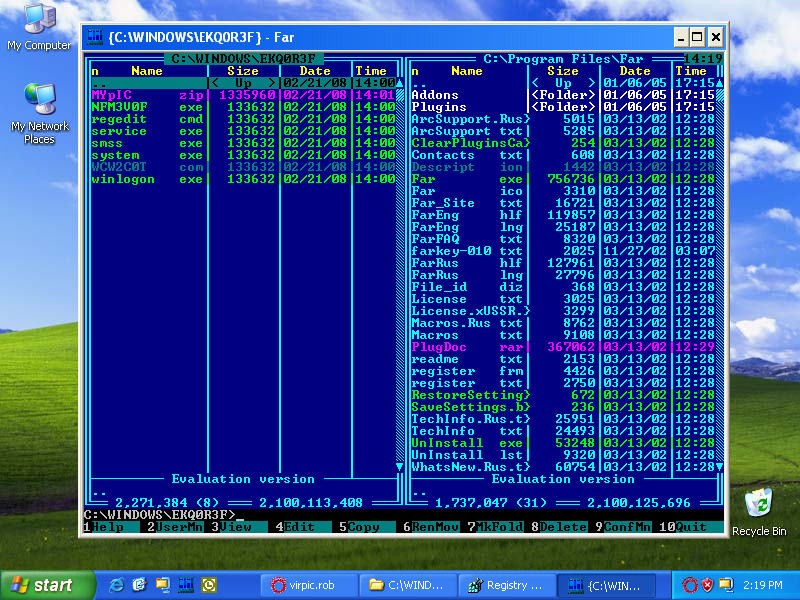Switch to the Registry taskbar window
800x600 pixels.
coord(506,585)
